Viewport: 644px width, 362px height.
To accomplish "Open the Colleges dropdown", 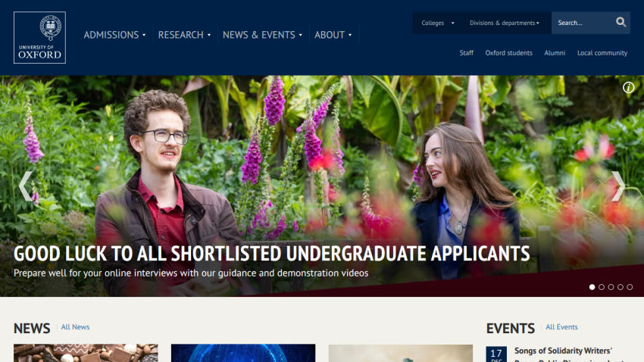I will click(x=438, y=23).
